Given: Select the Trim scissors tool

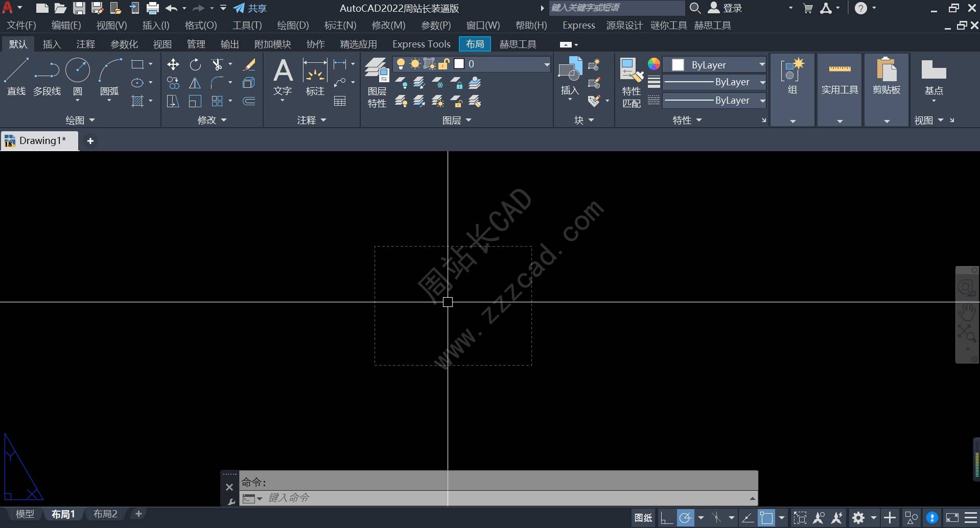Looking at the screenshot, I should 218,64.
